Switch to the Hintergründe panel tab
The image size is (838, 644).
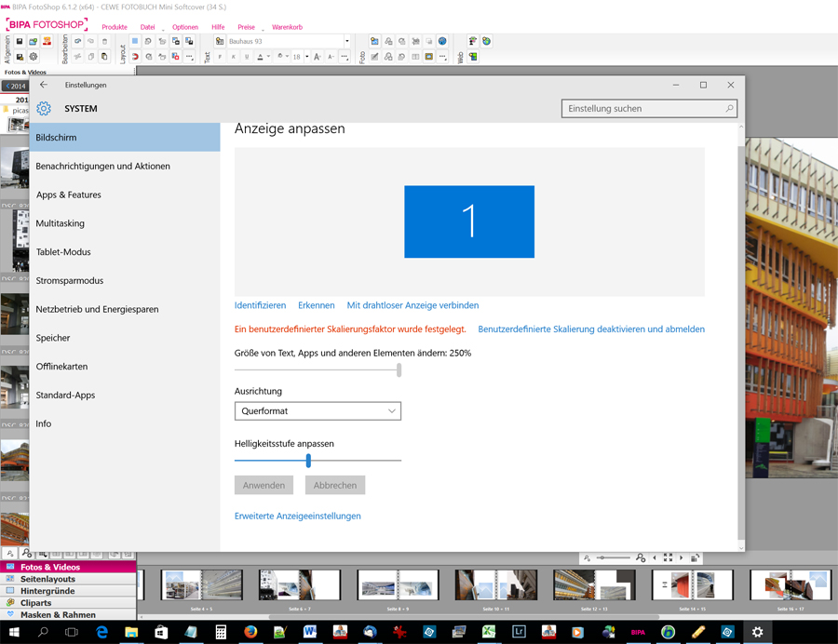coord(48,591)
